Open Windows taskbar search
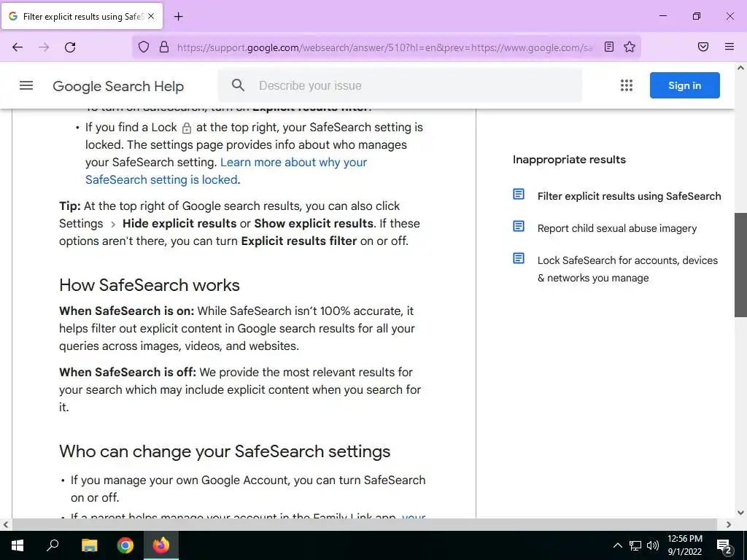The height and width of the screenshot is (560, 747). click(53, 545)
